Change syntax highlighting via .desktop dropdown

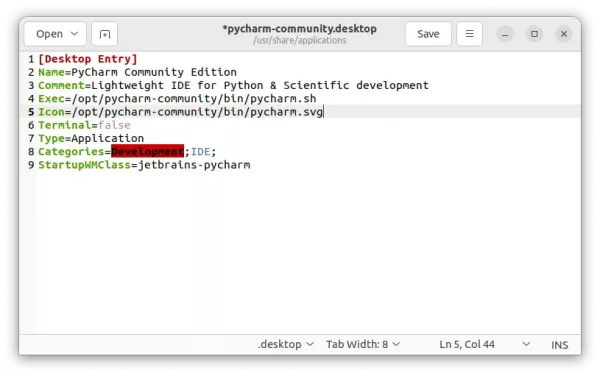click(x=285, y=344)
